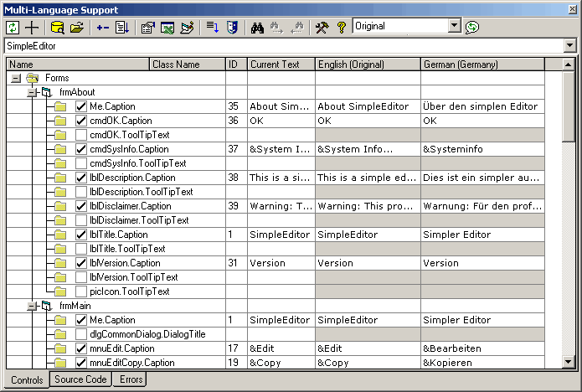Click the Current Text column header
The width and height of the screenshot is (582, 392).
[x=281, y=64]
